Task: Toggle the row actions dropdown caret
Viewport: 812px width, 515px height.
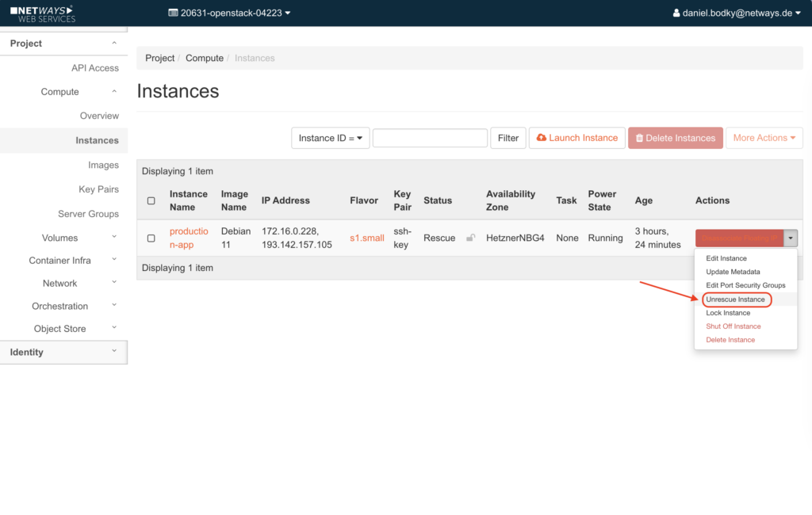Action: tap(791, 238)
